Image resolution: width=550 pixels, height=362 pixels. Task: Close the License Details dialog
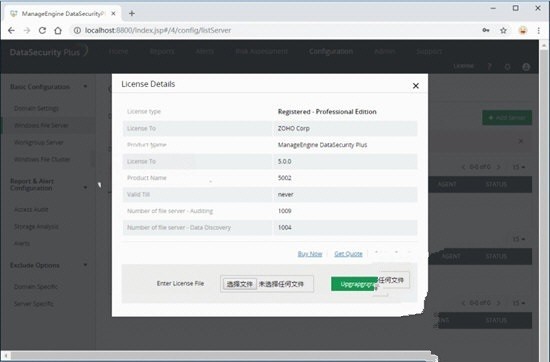pos(416,86)
